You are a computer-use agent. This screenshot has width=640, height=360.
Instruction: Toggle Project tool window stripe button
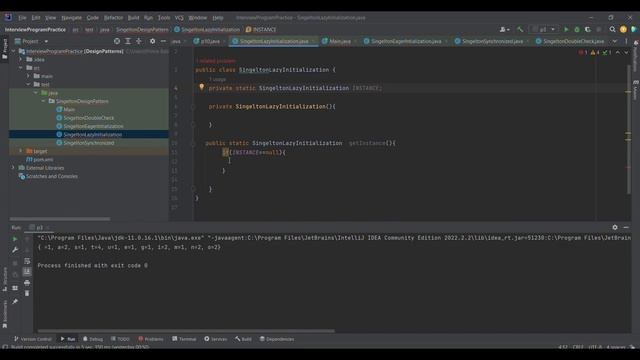click(x=4, y=49)
